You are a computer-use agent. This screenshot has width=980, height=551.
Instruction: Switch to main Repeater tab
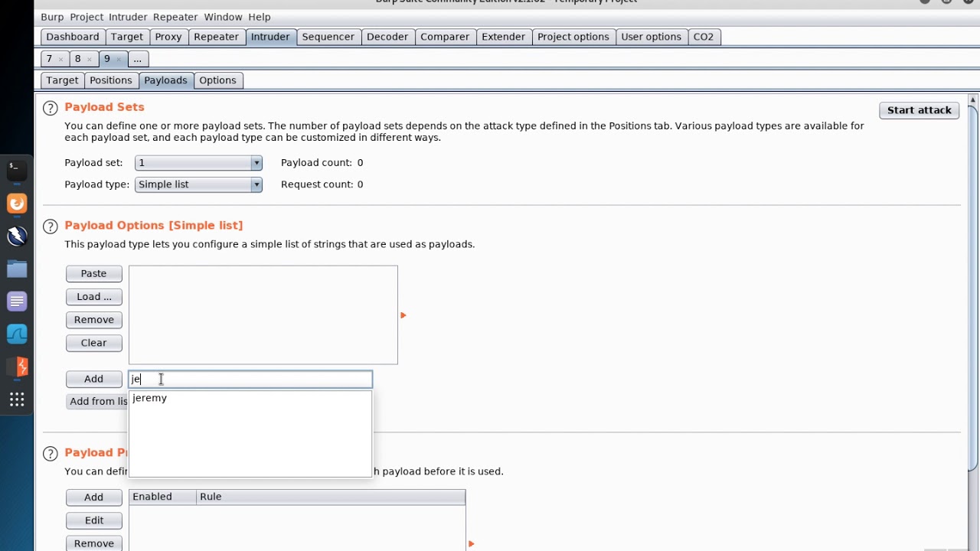(x=216, y=37)
